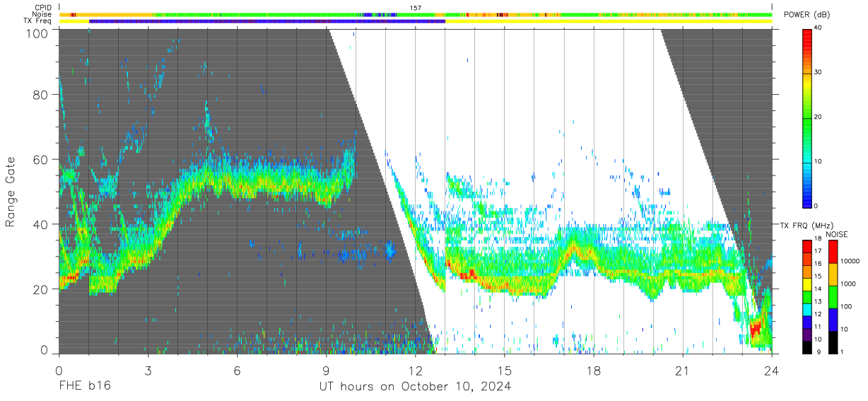Click the x-axis tick label '12'
This screenshot has width=868, height=401.
click(416, 371)
